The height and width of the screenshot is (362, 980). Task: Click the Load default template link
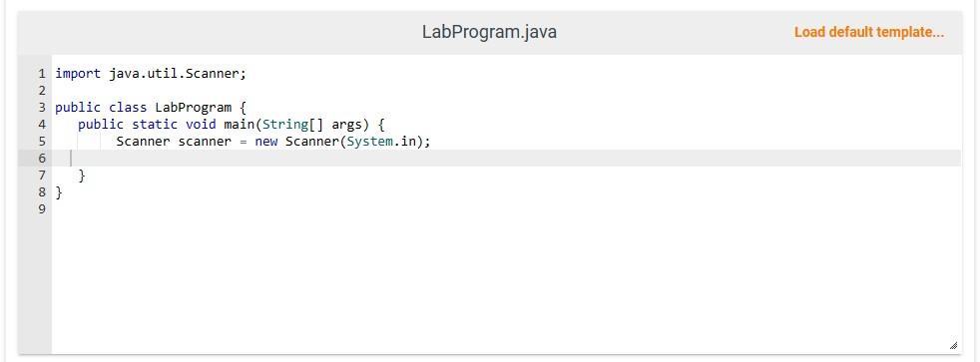click(869, 33)
